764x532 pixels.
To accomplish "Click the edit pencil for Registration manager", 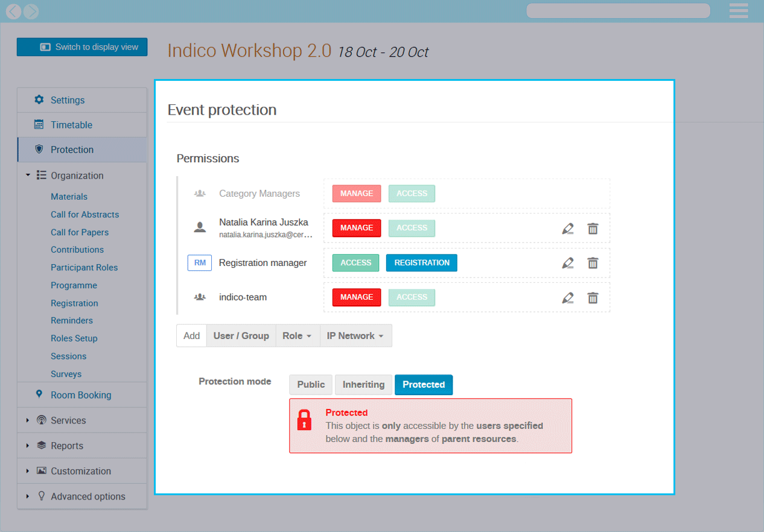I will [x=567, y=263].
